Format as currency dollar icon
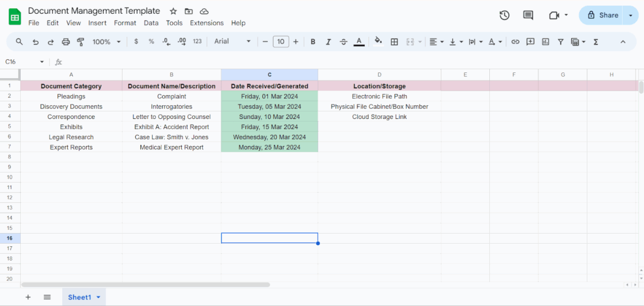The image size is (644, 306). [136, 42]
